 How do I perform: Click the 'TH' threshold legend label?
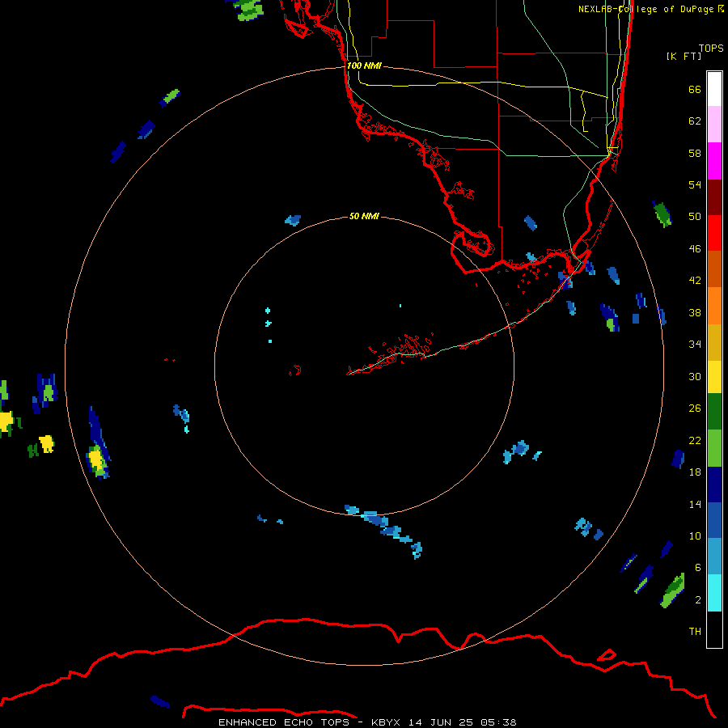pos(695,631)
